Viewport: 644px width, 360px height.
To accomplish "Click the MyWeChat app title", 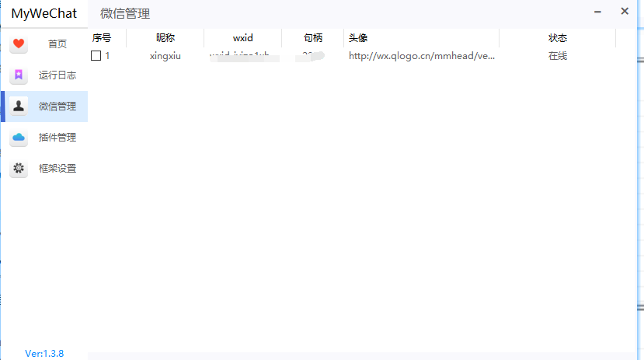I will [44, 13].
